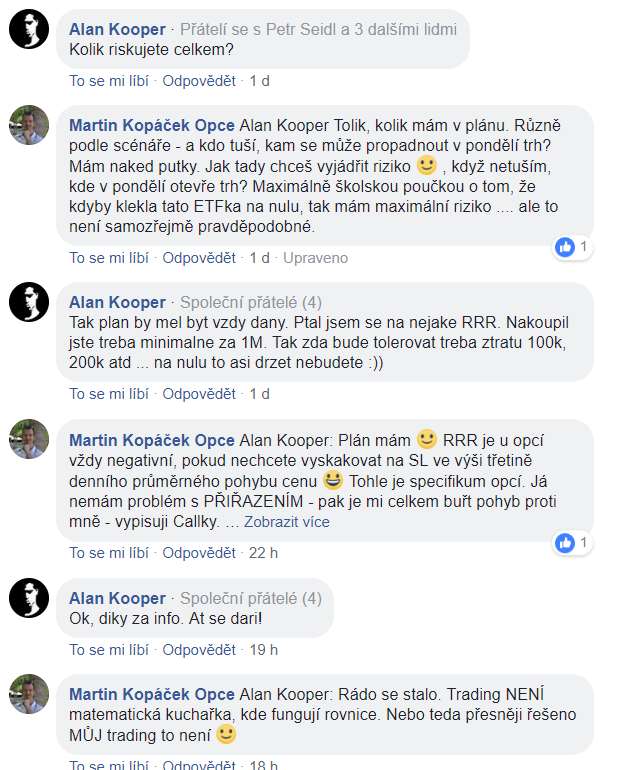Image resolution: width=622 pixels, height=770 pixels.
Task: View edit history via Upraveno
Action: pyautogui.click(x=315, y=258)
